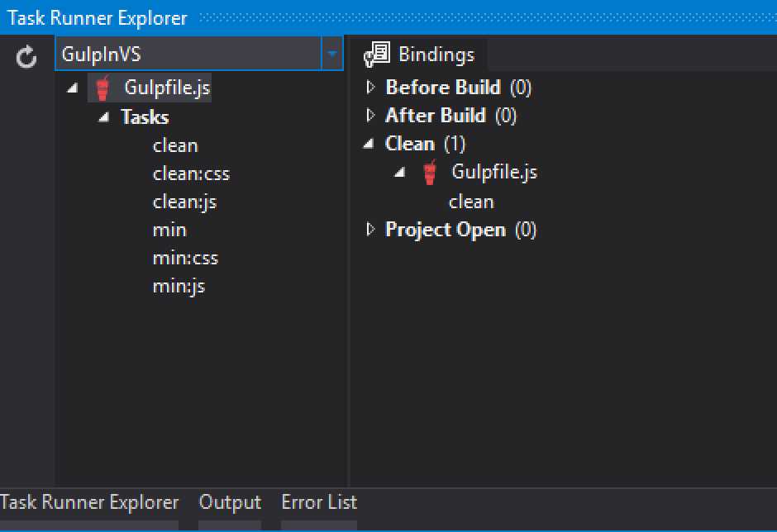Collapse the Clean bindings group
The height and width of the screenshot is (532, 777).
[369, 143]
